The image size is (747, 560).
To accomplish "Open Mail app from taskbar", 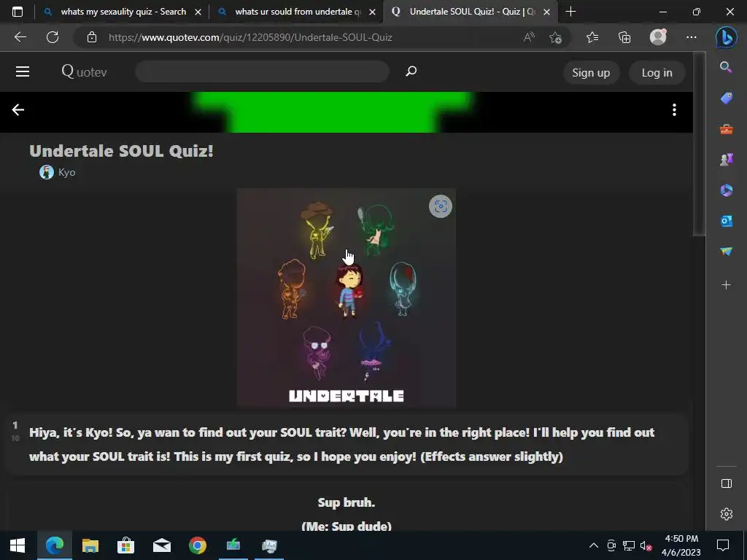I will click(161, 545).
